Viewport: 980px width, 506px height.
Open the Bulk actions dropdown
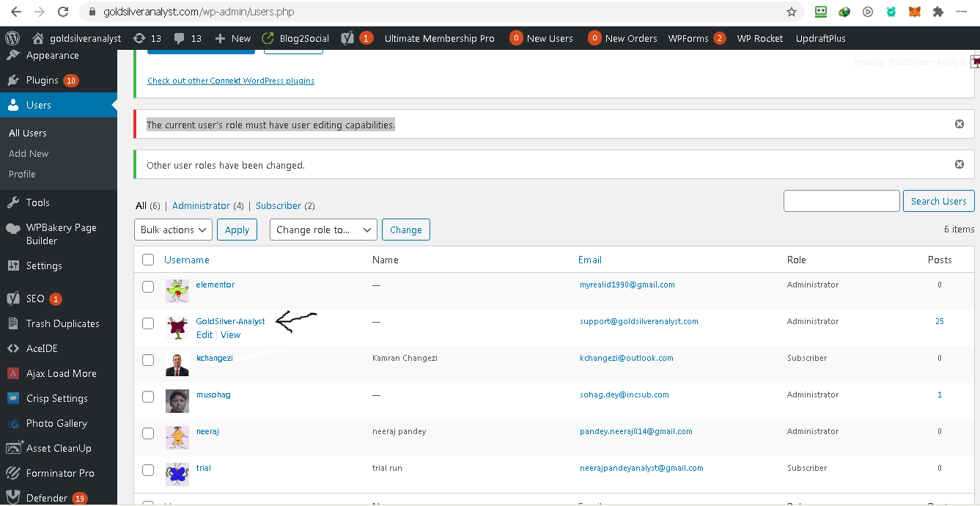pyautogui.click(x=173, y=230)
